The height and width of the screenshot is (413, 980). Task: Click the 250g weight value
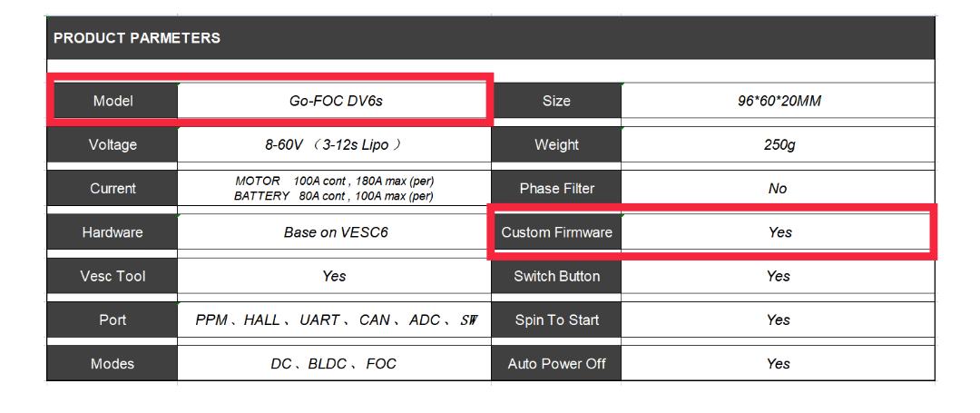pos(779,145)
